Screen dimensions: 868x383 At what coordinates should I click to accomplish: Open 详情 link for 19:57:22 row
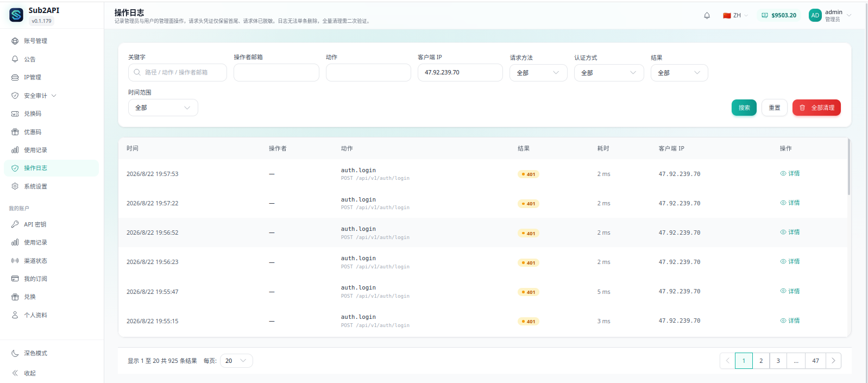point(790,203)
